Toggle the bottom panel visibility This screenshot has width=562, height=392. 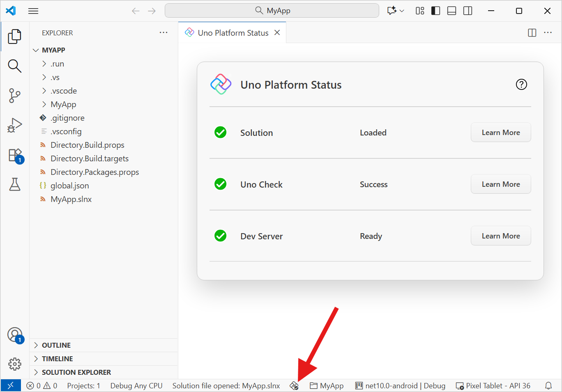[x=451, y=11]
